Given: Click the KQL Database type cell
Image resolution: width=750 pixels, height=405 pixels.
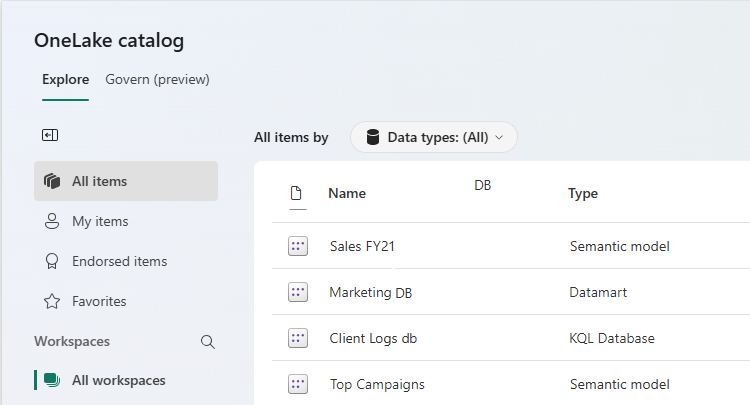Looking at the screenshot, I should [x=612, y=338].
